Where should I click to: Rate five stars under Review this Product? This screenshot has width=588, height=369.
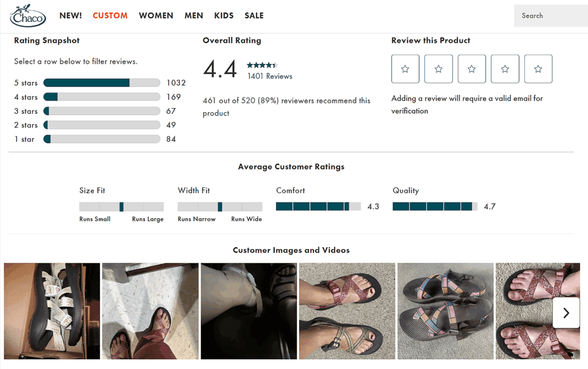click(x=538, y=68)
